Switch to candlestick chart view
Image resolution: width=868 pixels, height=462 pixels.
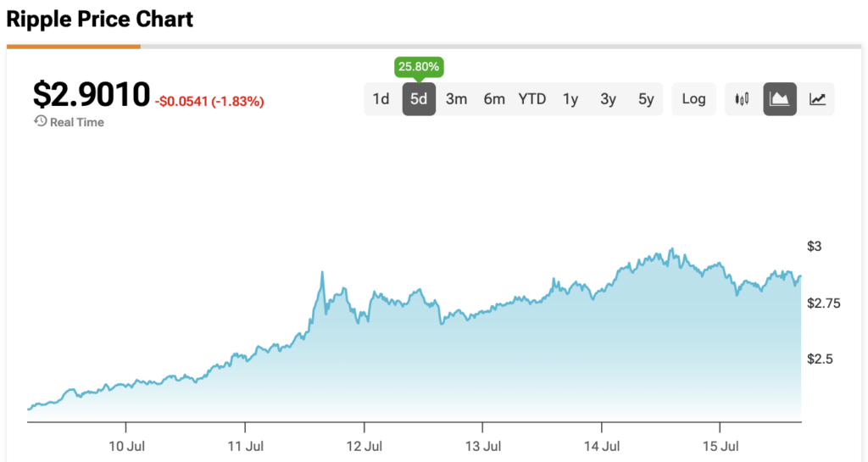pyautogui.click(x=743, y=99)
